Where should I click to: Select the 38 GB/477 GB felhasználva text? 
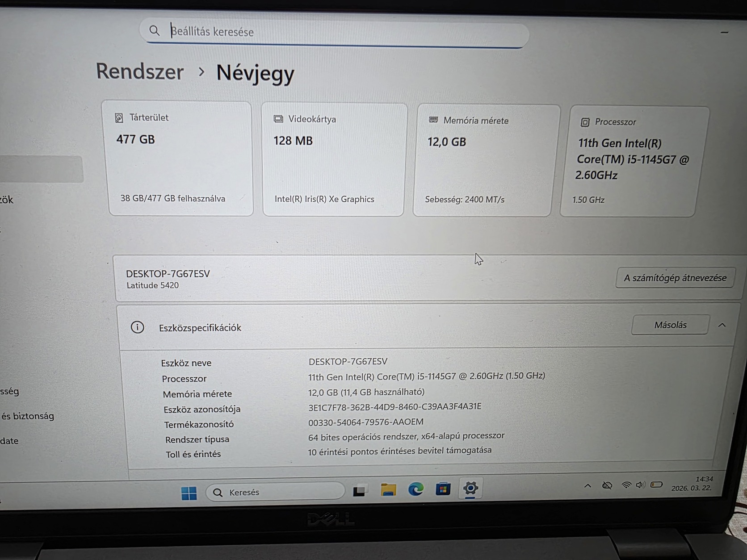pos(173,198)
